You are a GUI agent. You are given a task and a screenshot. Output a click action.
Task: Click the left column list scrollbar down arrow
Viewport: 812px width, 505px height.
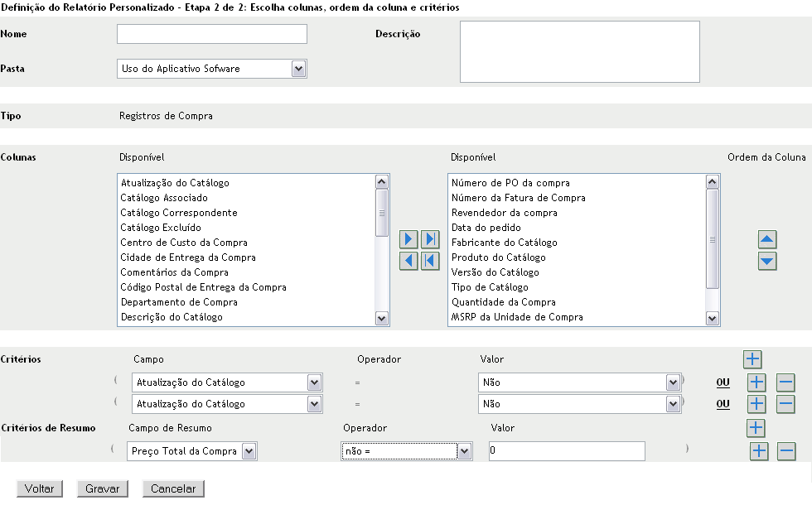click(x=382, y=318)
